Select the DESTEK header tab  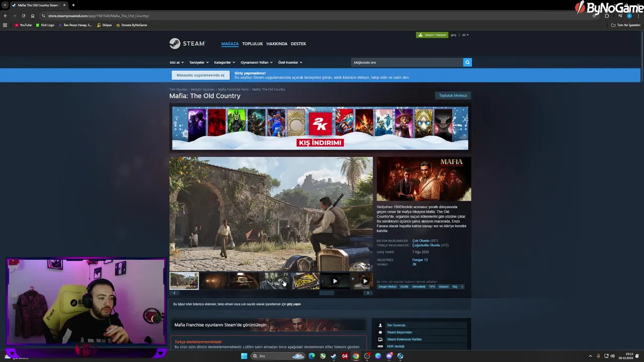(x=298, y=44)
